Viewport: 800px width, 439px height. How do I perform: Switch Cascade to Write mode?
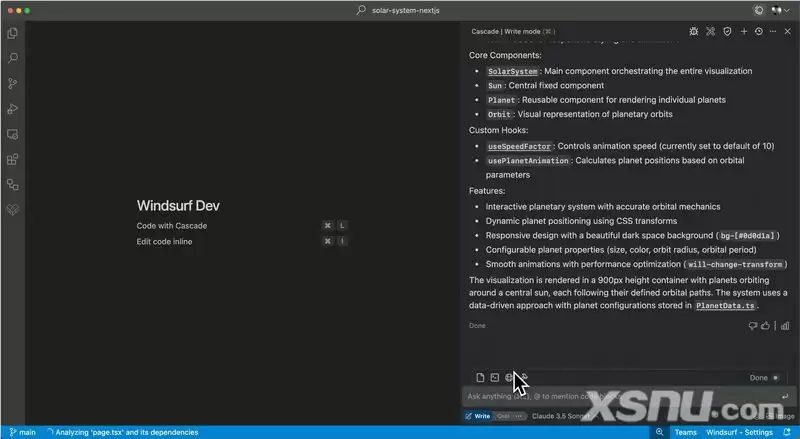point(478,416)
